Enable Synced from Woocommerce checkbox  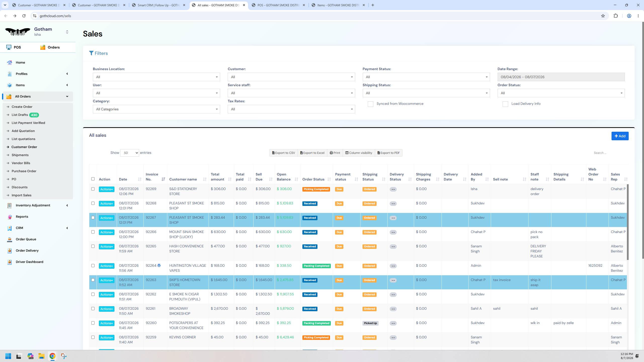370,104
